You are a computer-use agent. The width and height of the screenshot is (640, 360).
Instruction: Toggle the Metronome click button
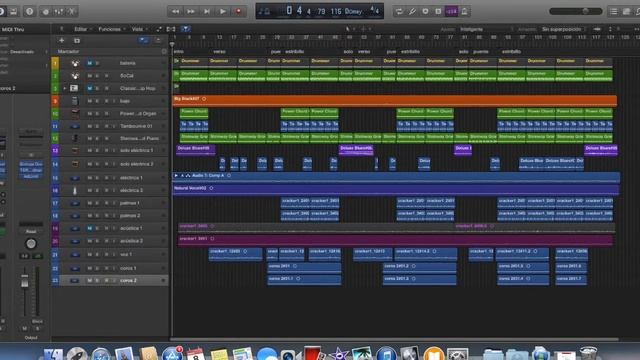point(464,11)
